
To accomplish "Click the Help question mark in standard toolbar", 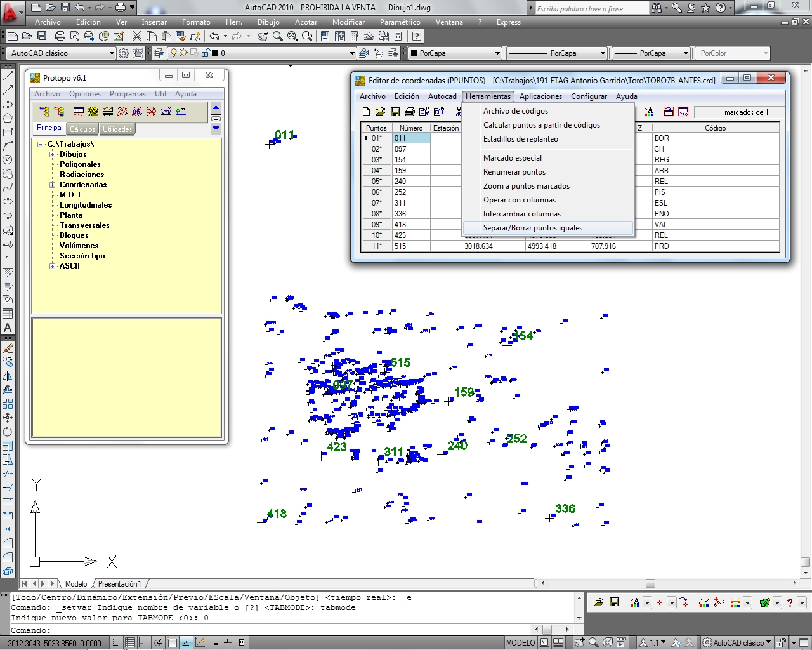I will tap(417, 36).
